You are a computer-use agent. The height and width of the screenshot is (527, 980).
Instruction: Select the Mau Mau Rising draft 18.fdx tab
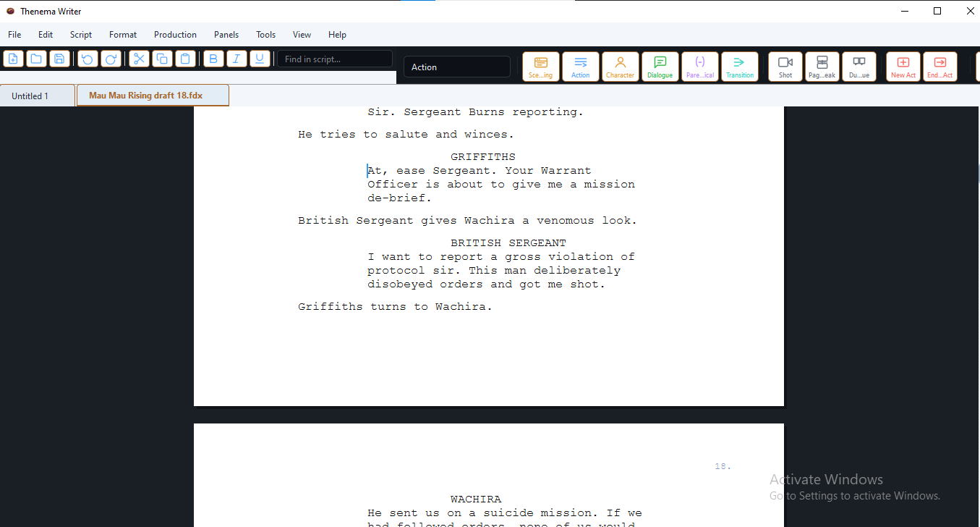(x=153, y=96)
